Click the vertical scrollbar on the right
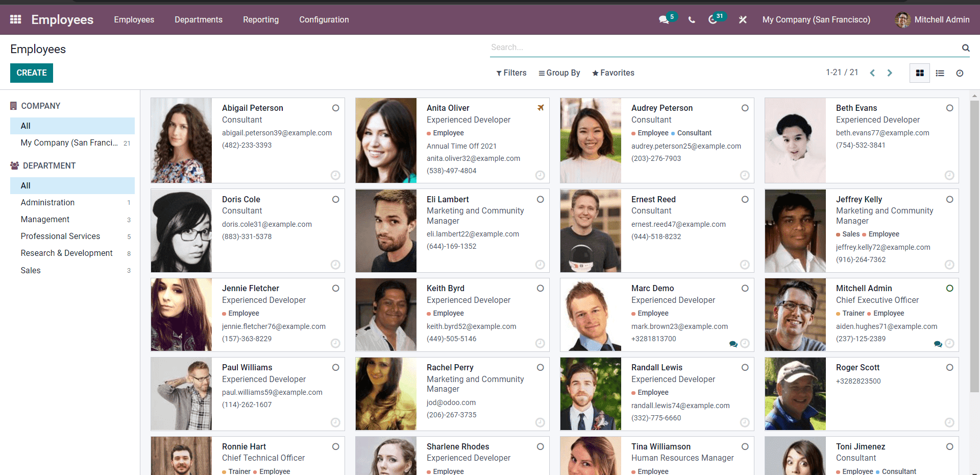This screenshot has width=980, height=475. pyautogui.click(x=974, y=245)
